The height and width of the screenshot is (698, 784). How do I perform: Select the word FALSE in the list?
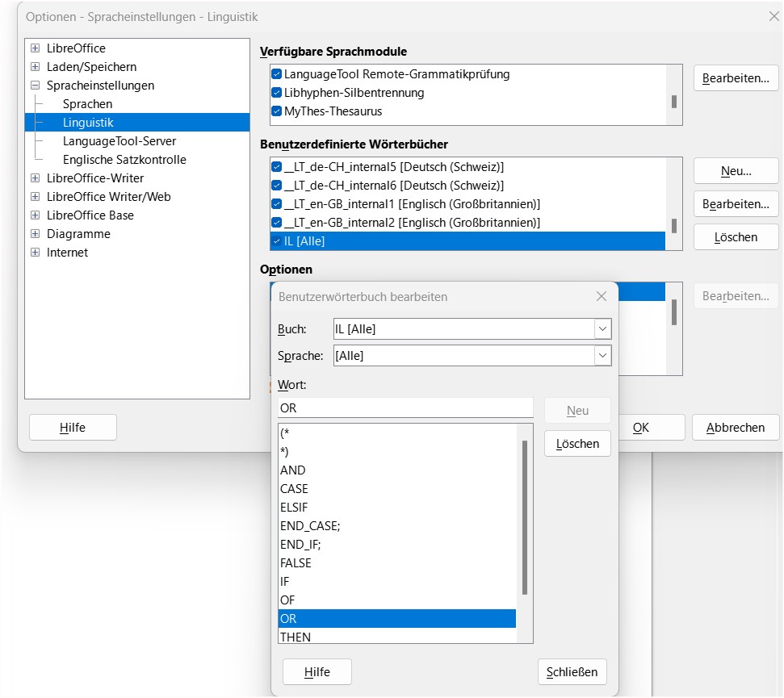click(x=397, y=562)
